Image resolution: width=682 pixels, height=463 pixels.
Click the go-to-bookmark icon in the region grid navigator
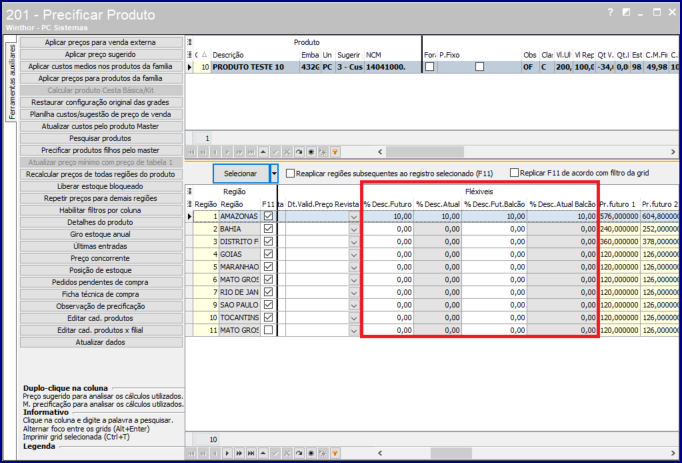coord(323,453)
